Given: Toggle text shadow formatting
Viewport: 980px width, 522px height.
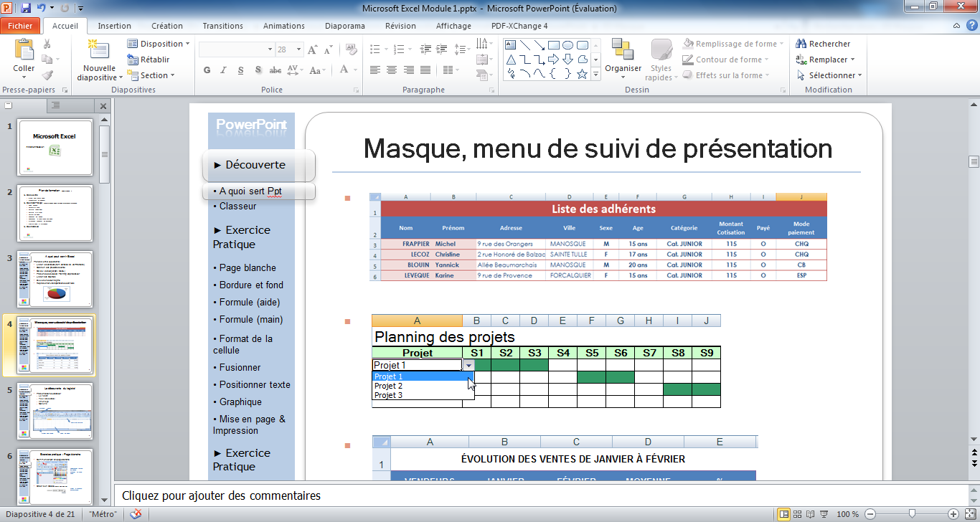Looking at the screenshot, I should (x=258, y=70).
